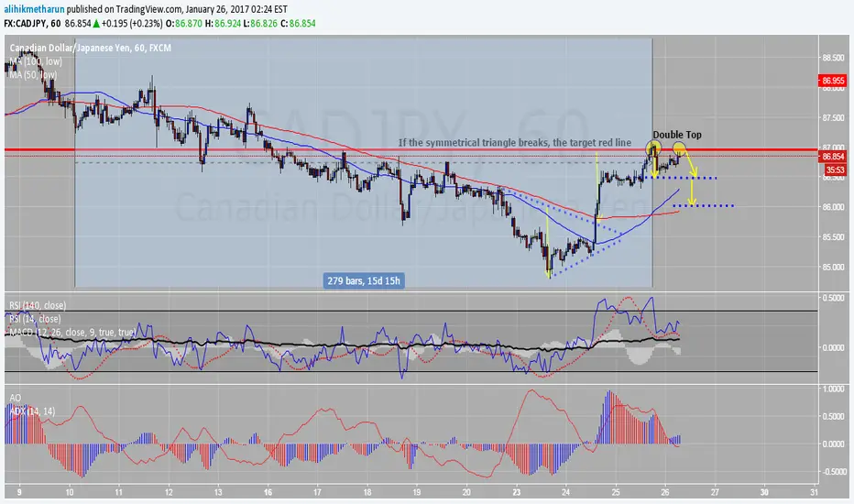
Task: Click 0.5000 on the RSI pane scale
Action: point(834,298)
